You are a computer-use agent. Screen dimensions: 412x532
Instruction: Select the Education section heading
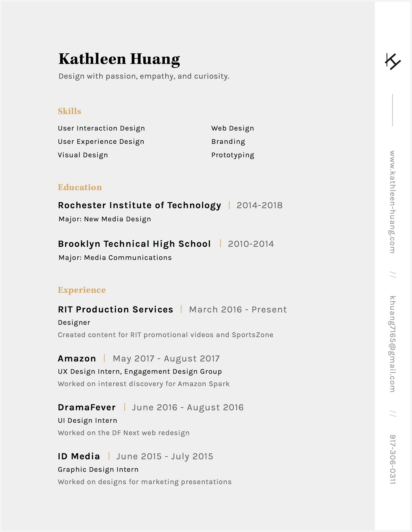[80, 187]
